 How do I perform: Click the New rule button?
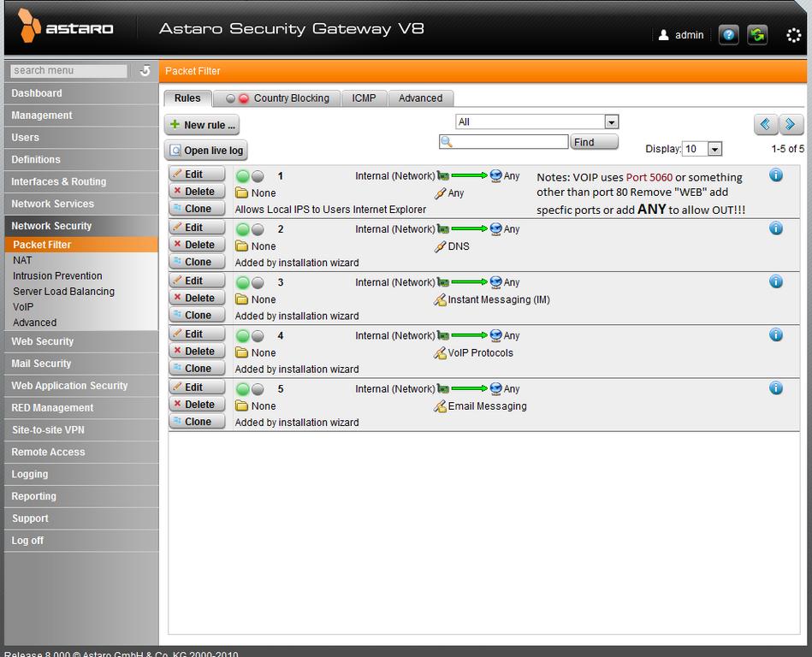click(202, 125)
